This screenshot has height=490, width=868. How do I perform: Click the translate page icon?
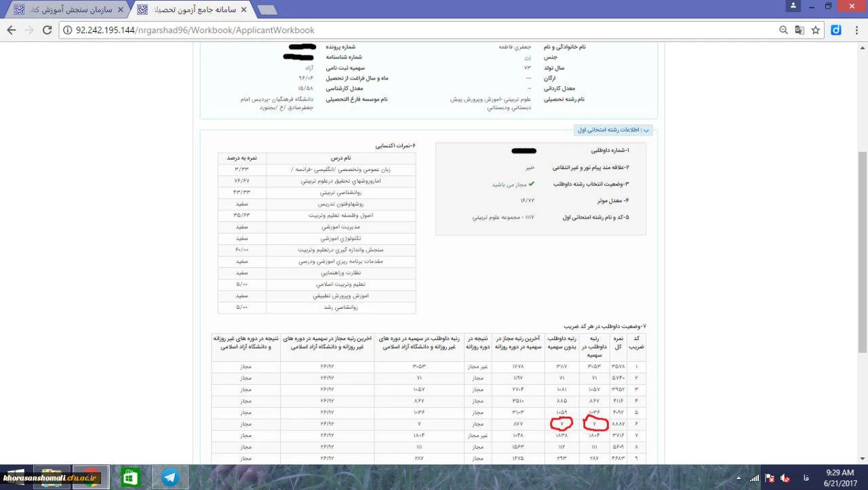click(800, 30)
